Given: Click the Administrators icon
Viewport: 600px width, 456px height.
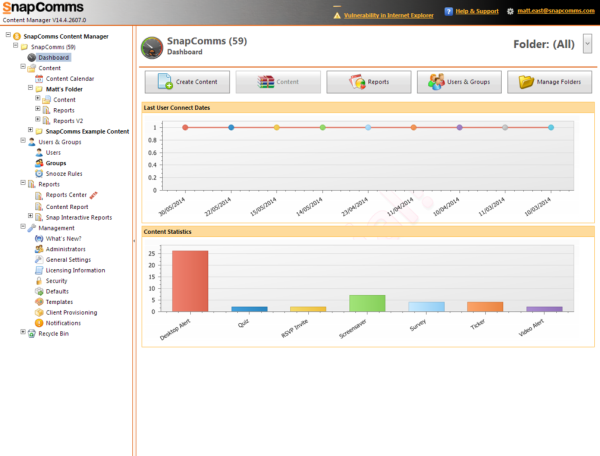Looking at the screenshot, I should pyautogui.click(x=39, y=249).
